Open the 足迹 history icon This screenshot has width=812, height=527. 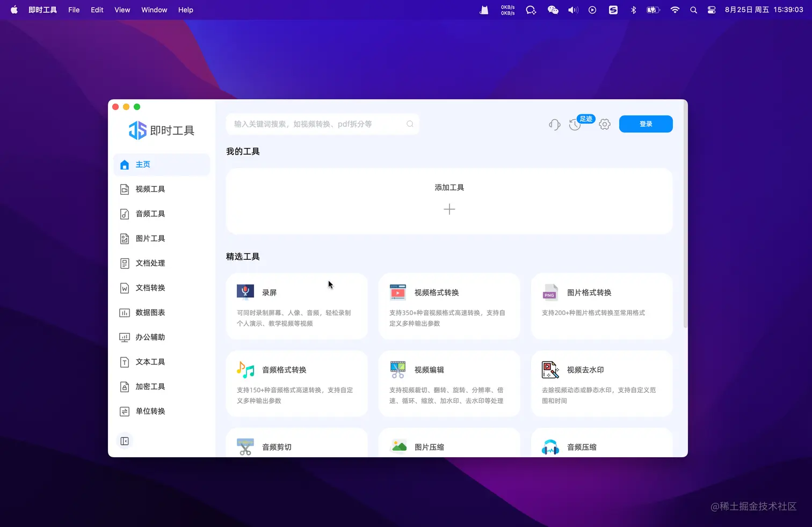[575, 125]
